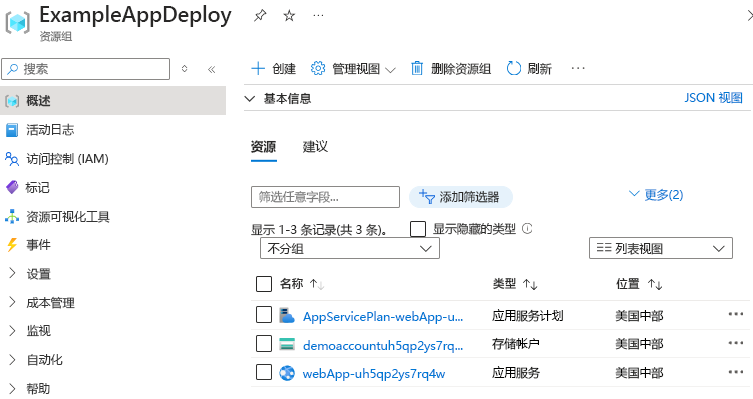
Task: Switch to the 资源 tab
Action: tap(264, 147)
